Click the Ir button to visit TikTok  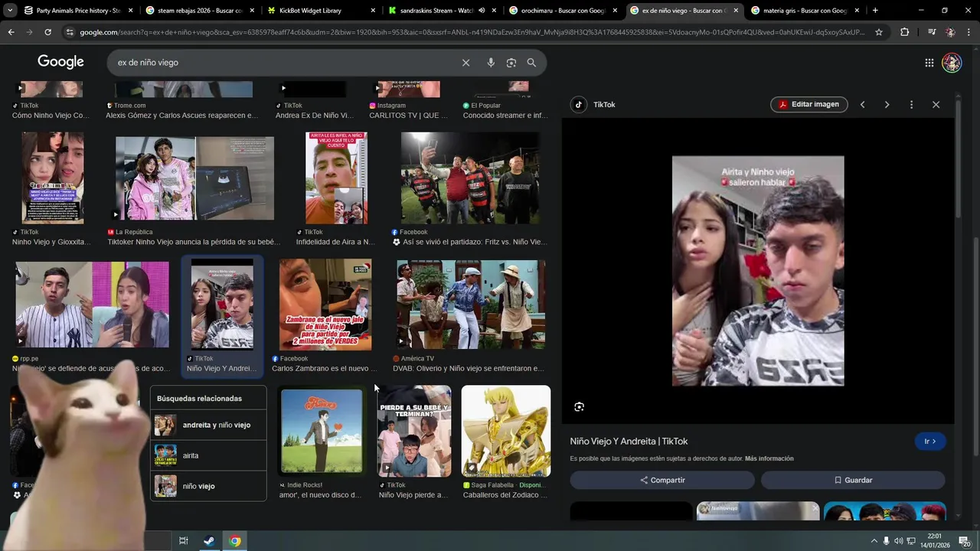(930, 442)
